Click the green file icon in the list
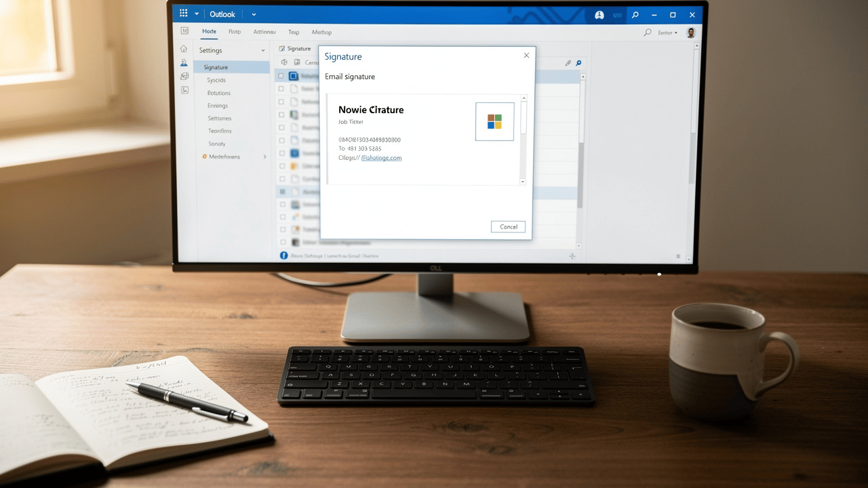Image resolution: width=868 pixels, height=488 pixels. coord(294,115)
